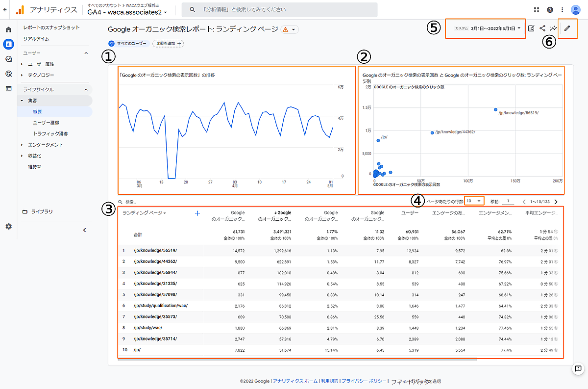The width and height of the screenshot is (588, 389).
Task: Click the help question mark icon
Action: tap(550, 10)
